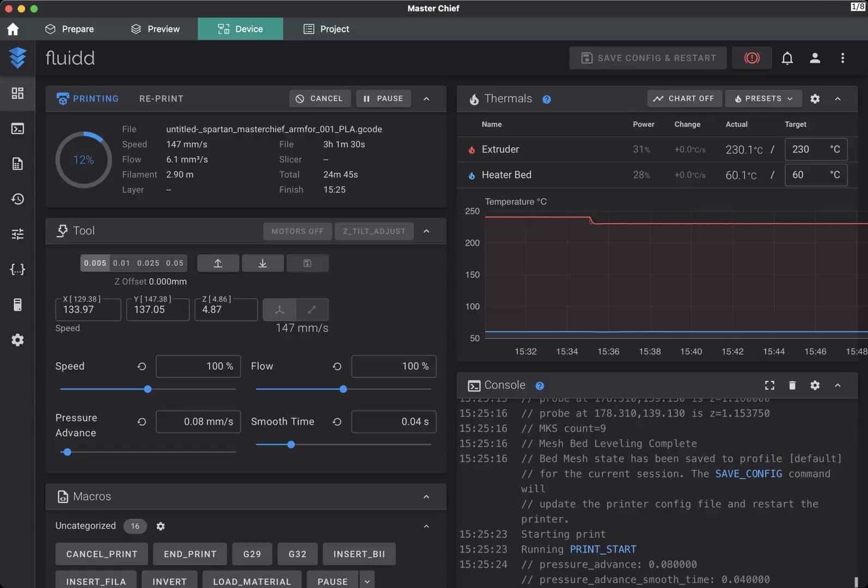
Task: Expand console to fullscreen
Action: point(769,385)
